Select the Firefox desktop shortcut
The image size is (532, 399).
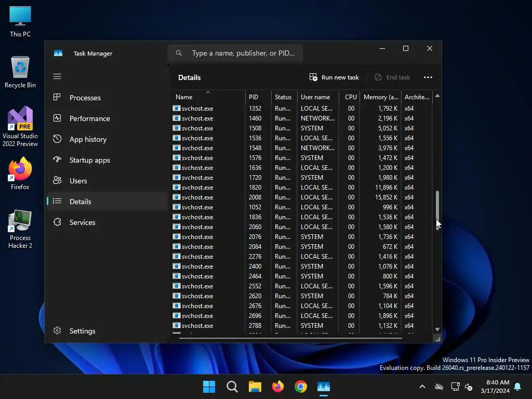pos(20,174)
